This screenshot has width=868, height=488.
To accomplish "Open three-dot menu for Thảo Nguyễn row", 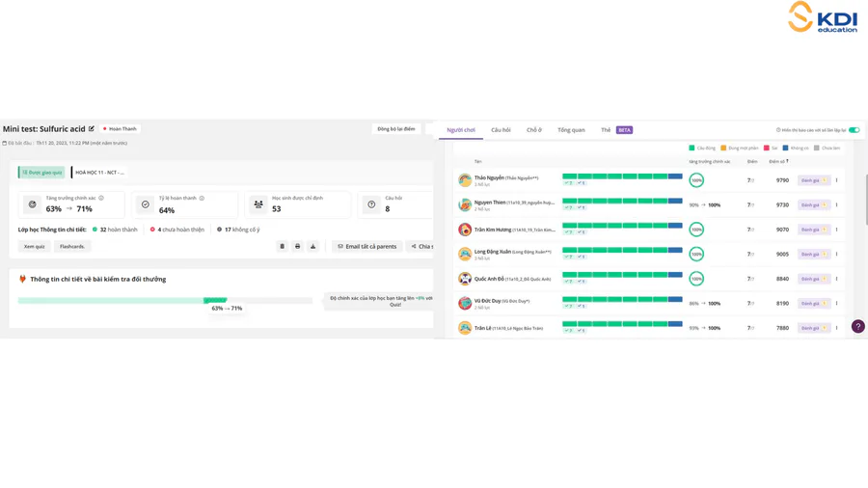I will [x=836, y=180].
